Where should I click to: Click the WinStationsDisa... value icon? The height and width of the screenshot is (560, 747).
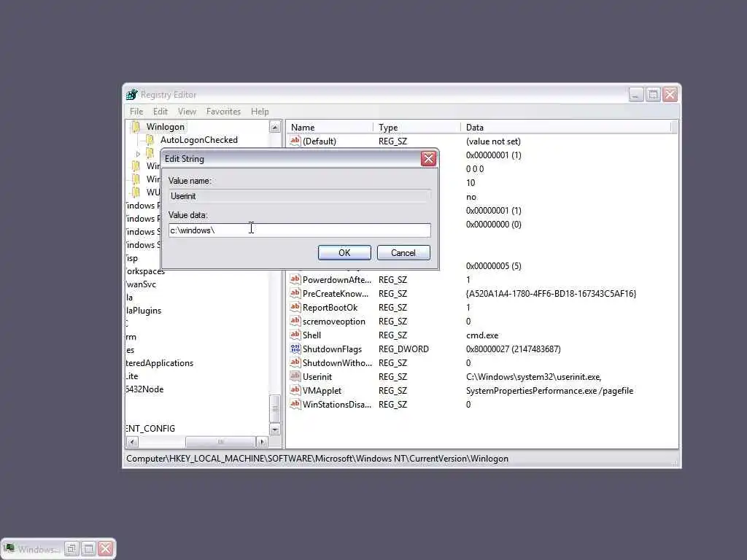(x=295, y=404)
